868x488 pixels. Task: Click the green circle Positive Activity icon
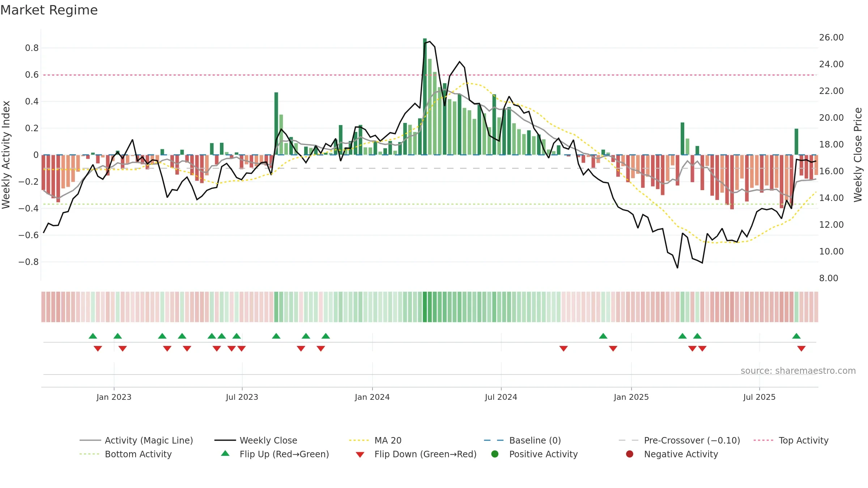(x=495, y=454)
